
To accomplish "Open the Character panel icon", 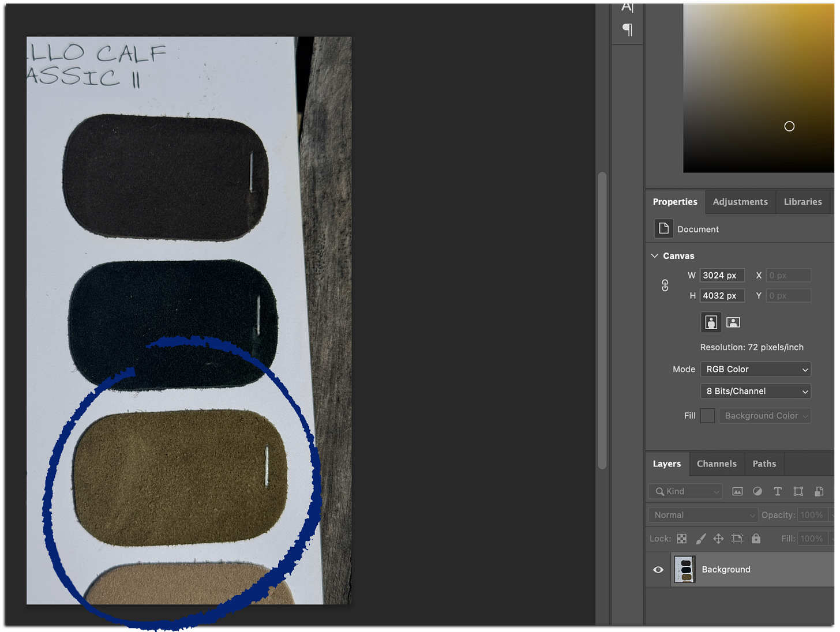I will (627, 7).
